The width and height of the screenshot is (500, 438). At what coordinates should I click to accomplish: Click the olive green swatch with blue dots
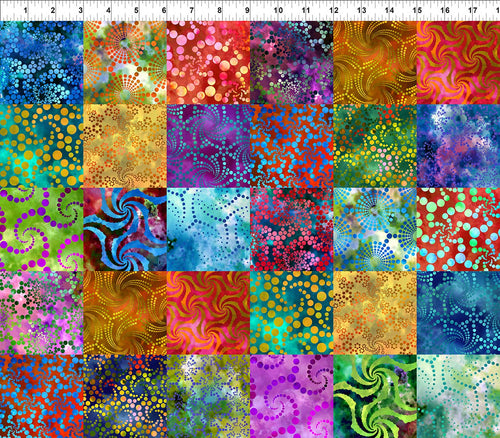208,396
